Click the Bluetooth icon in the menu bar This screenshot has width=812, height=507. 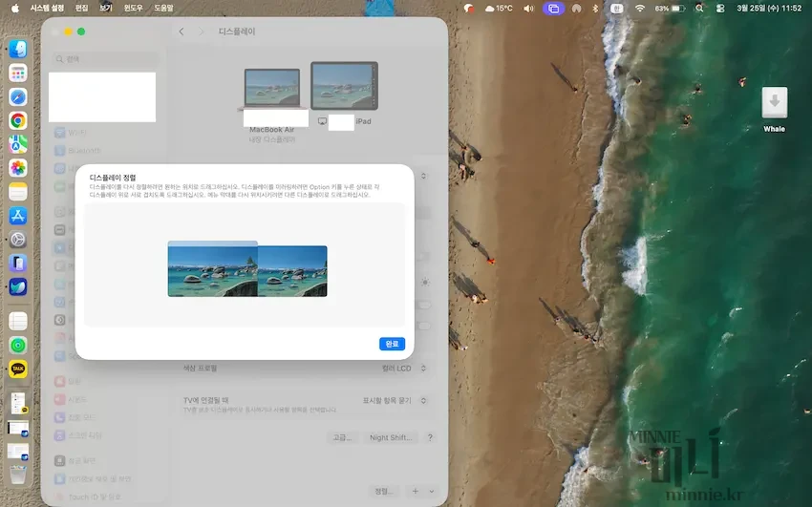(595, 9)
